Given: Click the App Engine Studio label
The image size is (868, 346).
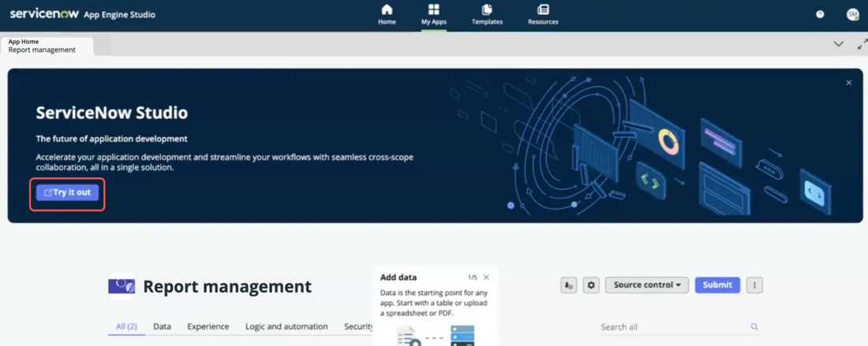Looking at the screenshot, I should [x=120, y=15].
